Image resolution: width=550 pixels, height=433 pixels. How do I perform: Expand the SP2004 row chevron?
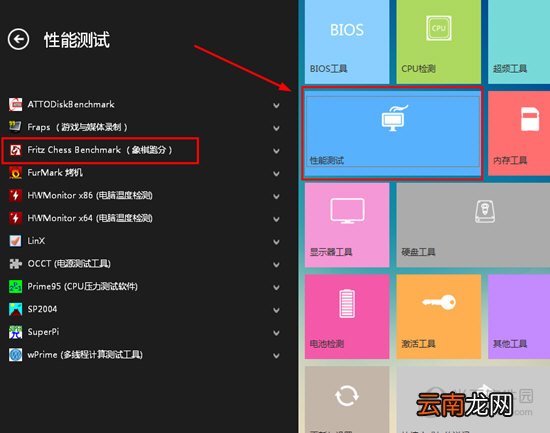[x=276, y=310]
